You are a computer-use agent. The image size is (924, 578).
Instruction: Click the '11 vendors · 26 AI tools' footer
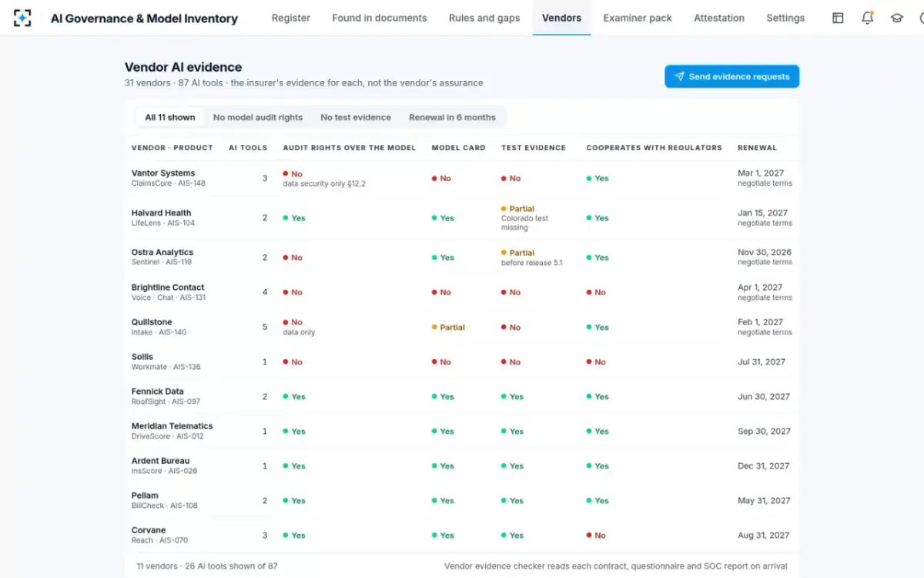point(207,566)
